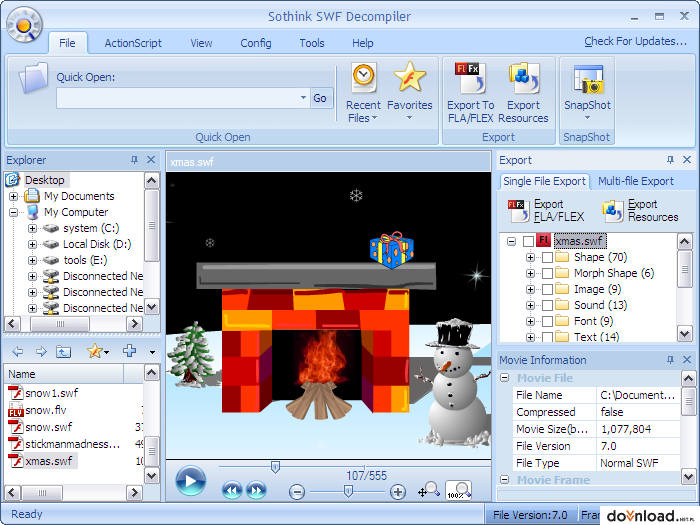Pin the Explorer panel
The image size is (700, 525).
[x=134, y=160]
